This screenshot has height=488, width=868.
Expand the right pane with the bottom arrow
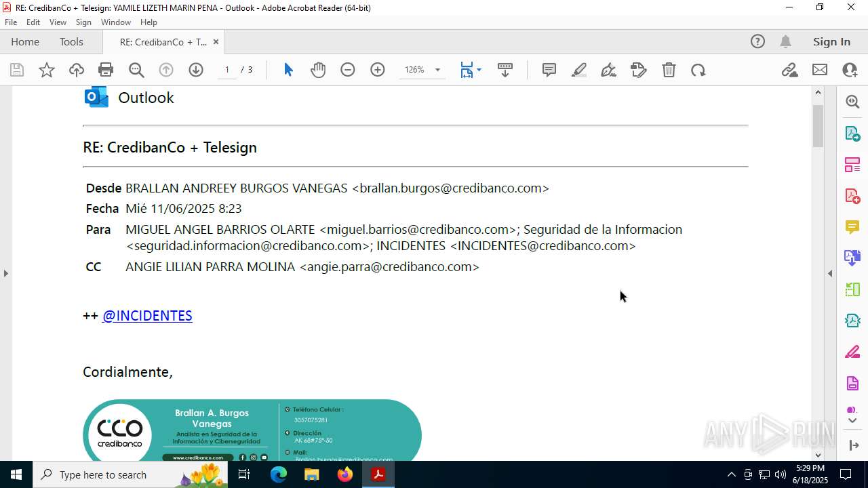coord(852,445)
